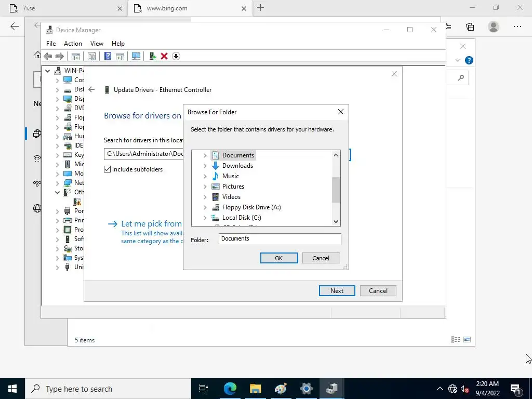Image resolution: width=532 pixels, height=399 pixels.
Task: Collapse the WIN-P root computer node
Action: tap(47, 71)
